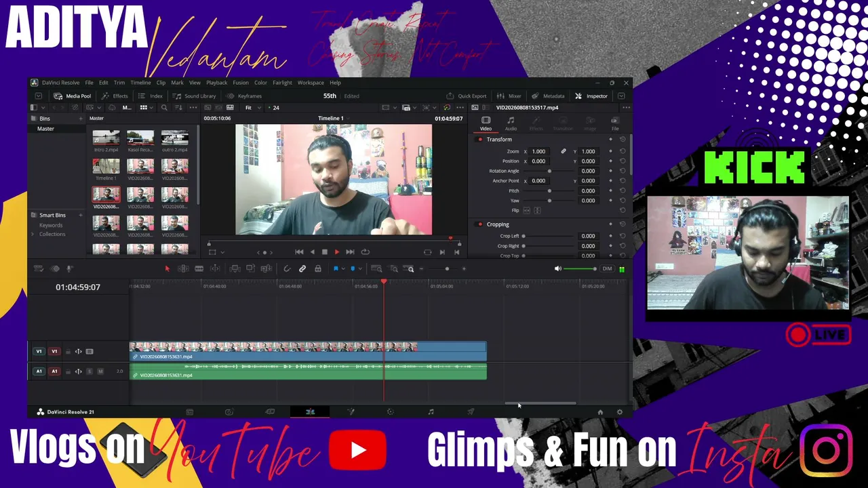The width and height of the screenshot is (868, 488).
Task: Solo the A1 audio track
Action: point(90,371)
